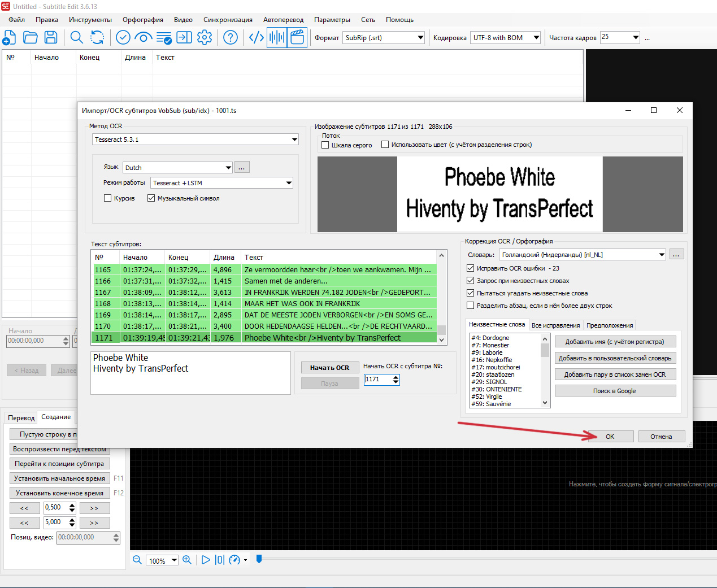The width and height of the screenshot is (717, 588).
Task: Enable the Шкала серого checkbox
Action: click(325, 145)
